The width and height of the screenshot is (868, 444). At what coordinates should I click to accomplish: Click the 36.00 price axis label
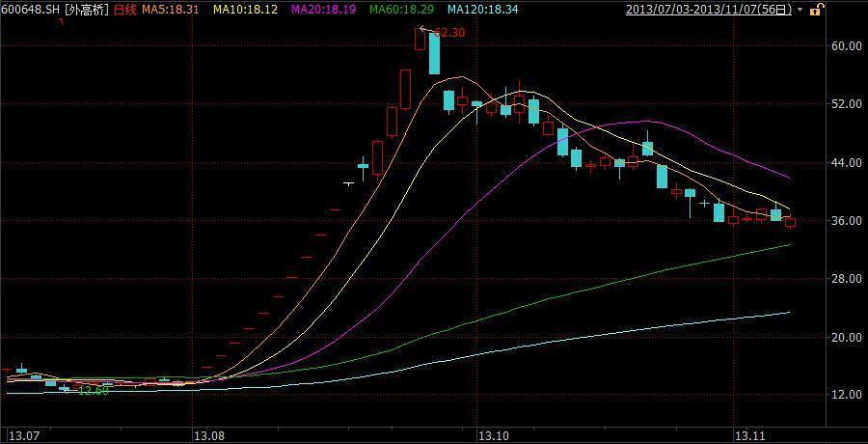(x=845, y=221)
